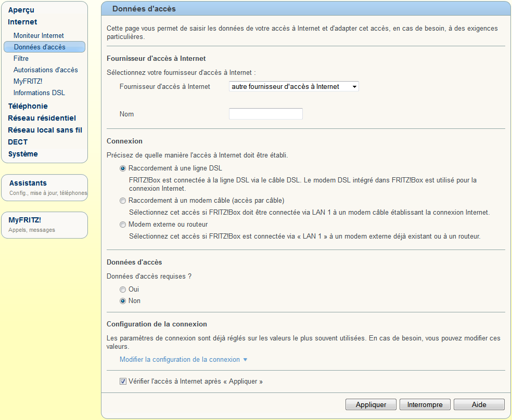The width and height of the screenshot is (512, 420).
Task: Open the MyFRITZ! Appels, messages panel
Action: 44,225
